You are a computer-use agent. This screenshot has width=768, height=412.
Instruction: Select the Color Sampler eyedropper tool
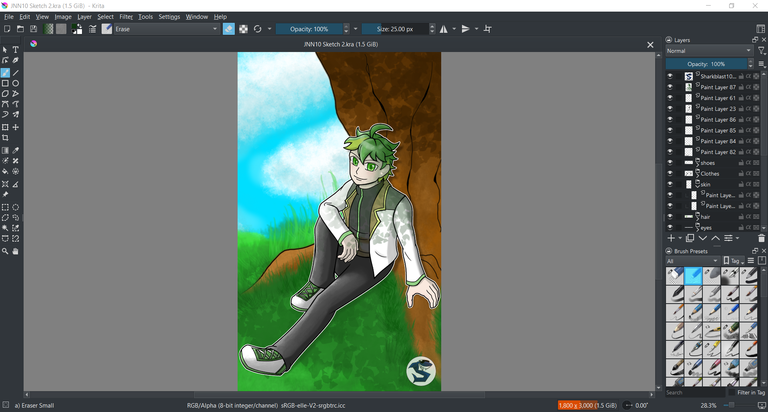coord(16,150)
